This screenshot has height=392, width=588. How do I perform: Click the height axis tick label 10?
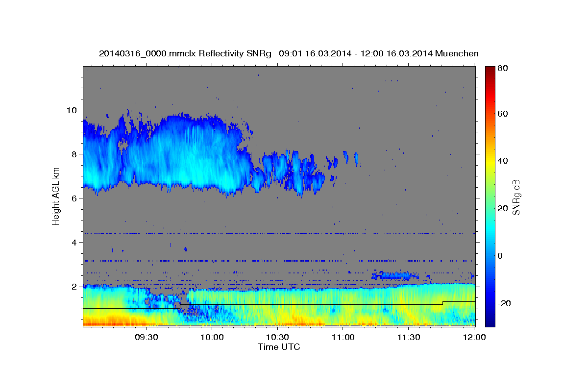pyautogui.click(x=73, y=110)
